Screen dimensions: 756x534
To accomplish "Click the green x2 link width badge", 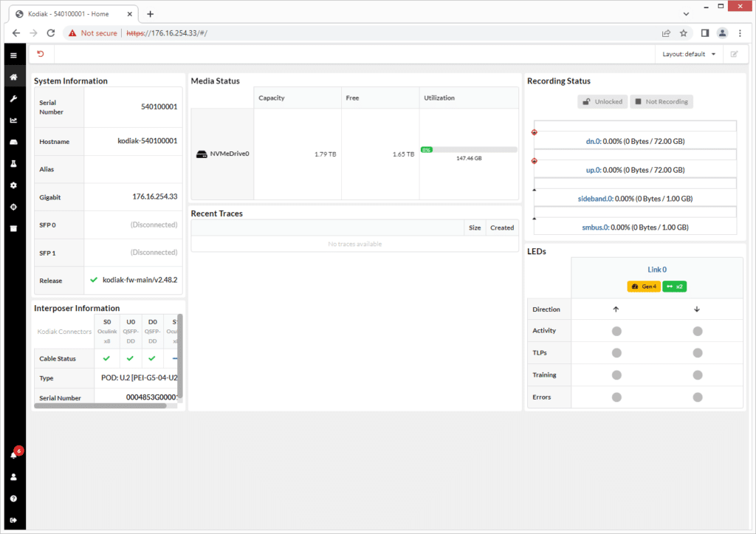I will 675,287.
